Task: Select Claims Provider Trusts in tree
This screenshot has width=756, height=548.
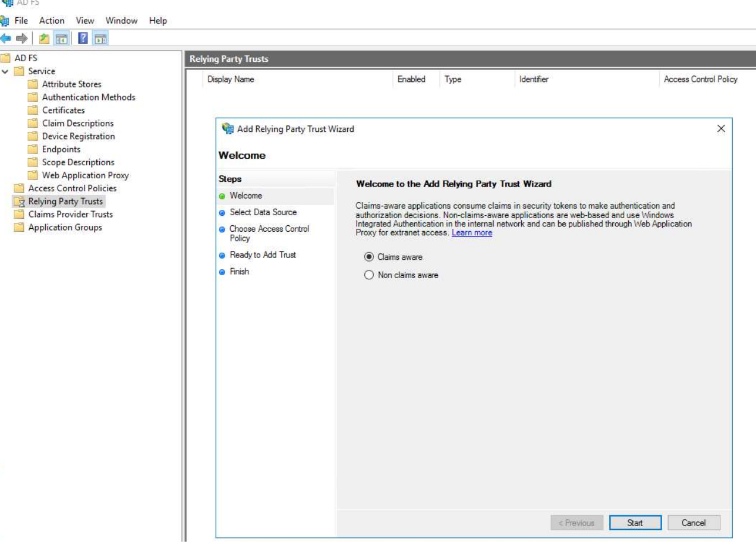Action: 70,215
